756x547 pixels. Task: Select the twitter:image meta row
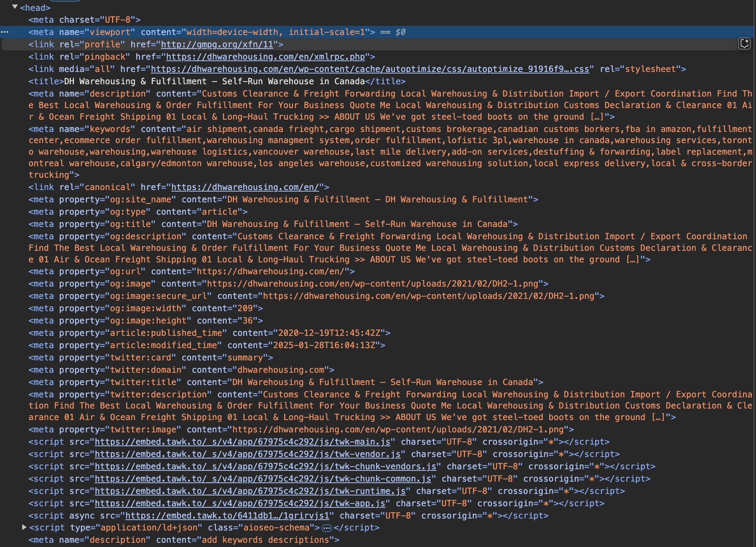[x=301, y=429]
